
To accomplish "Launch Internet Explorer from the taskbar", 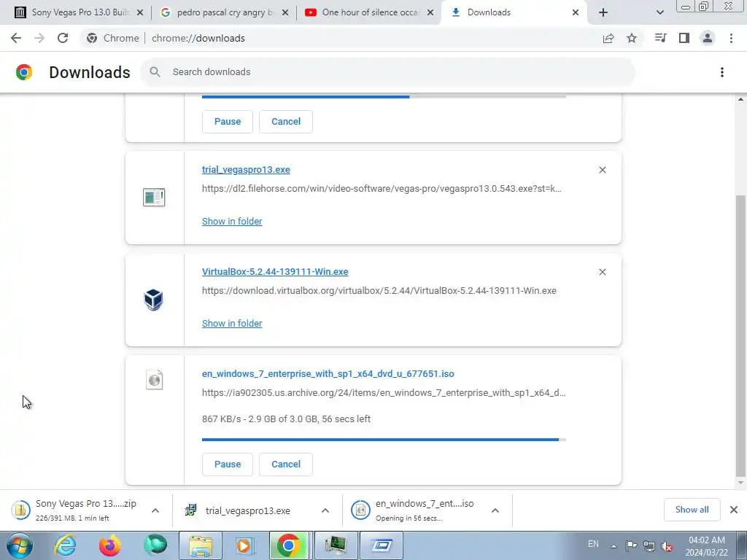I will click(x=65, y=545).
